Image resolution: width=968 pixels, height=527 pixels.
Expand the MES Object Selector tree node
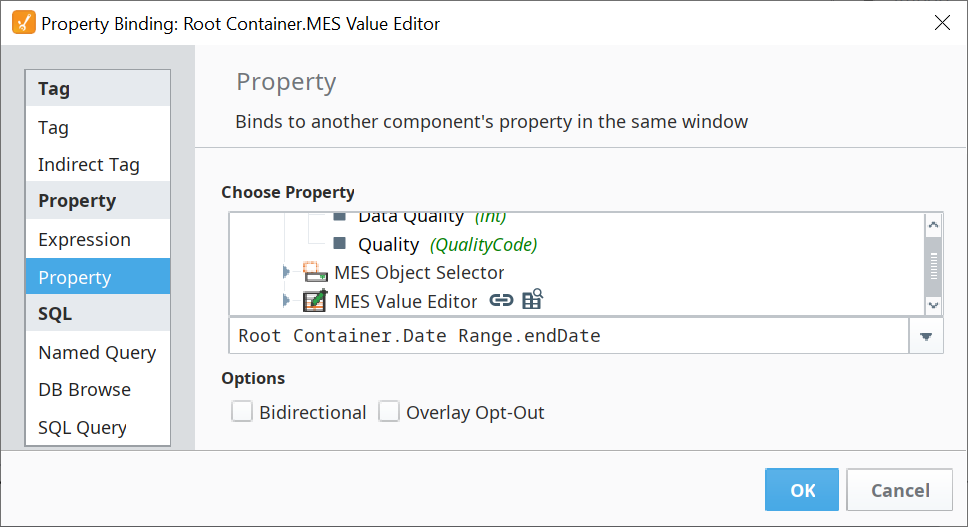pyautogui.click(x=286, y=272)
